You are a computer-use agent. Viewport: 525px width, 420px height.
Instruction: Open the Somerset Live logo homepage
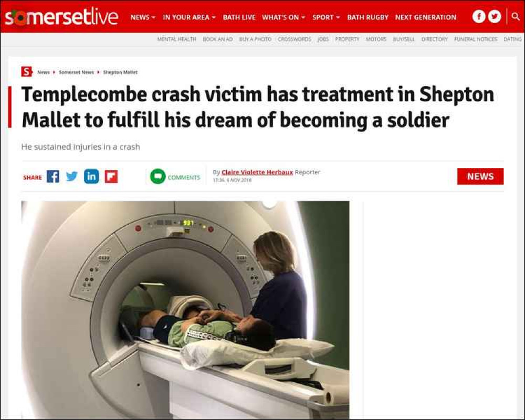[61, 17]
